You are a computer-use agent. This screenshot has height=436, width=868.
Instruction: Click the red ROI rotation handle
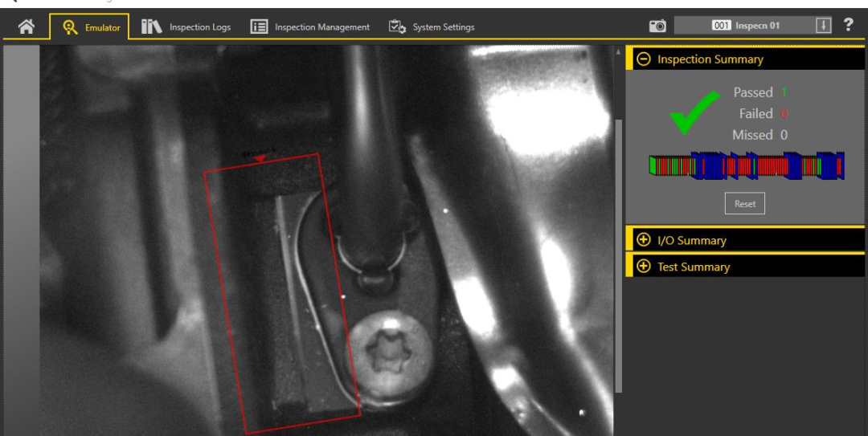[x=260, y=158]
